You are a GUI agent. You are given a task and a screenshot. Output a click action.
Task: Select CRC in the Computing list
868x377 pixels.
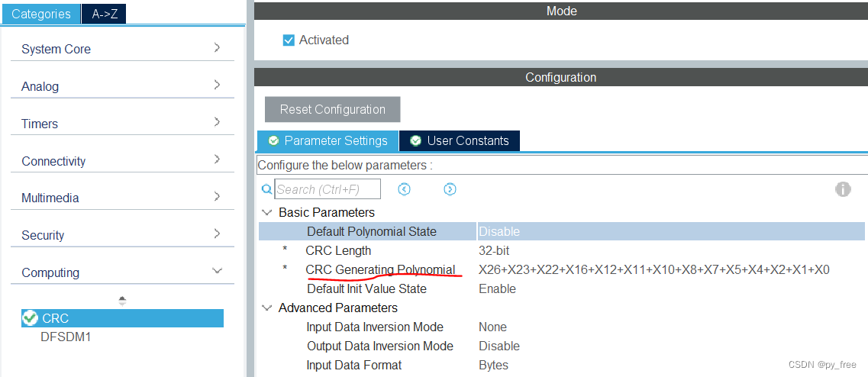click(x=122, y=318)
